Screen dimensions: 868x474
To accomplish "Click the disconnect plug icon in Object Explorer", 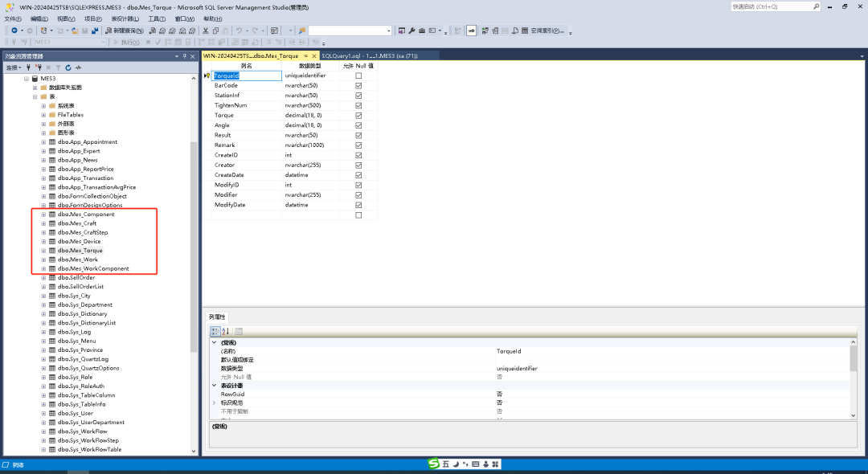I will (x=38, y=67).
